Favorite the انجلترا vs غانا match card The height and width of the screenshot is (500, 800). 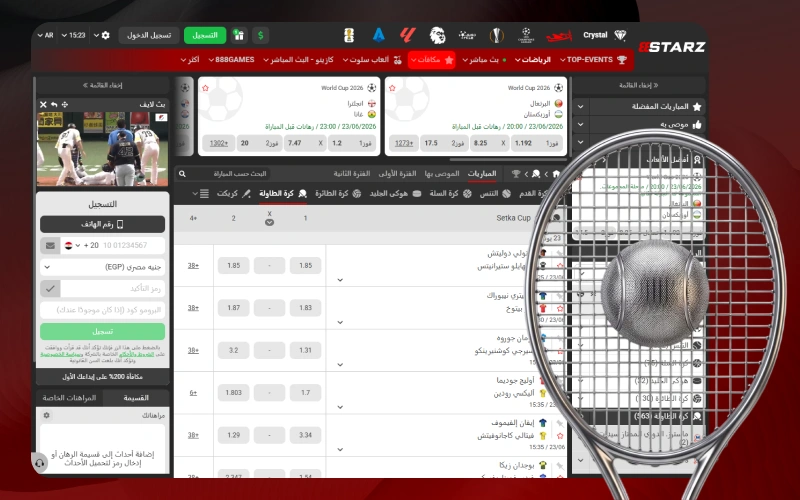click(x=206, y=88)
